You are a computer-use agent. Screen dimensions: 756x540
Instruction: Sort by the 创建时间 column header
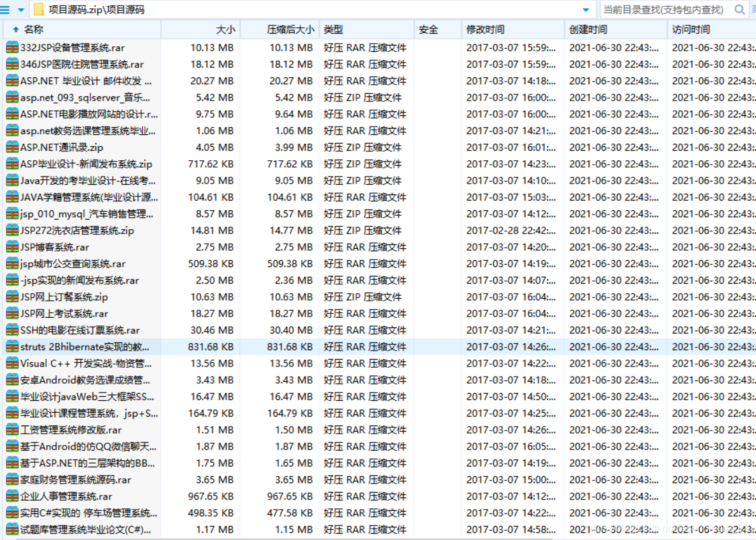coord(616,29)
